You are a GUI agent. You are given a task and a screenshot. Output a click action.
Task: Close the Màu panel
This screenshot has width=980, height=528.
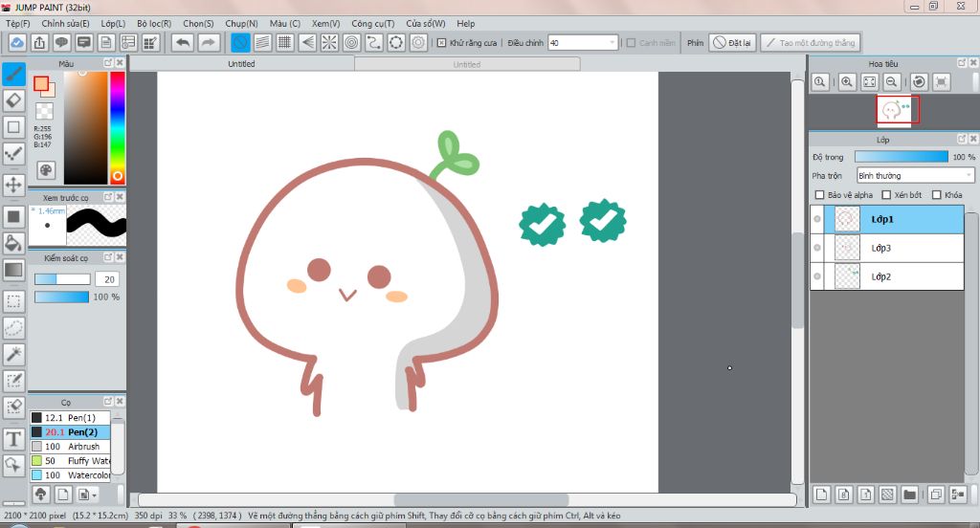click(120, 62)
